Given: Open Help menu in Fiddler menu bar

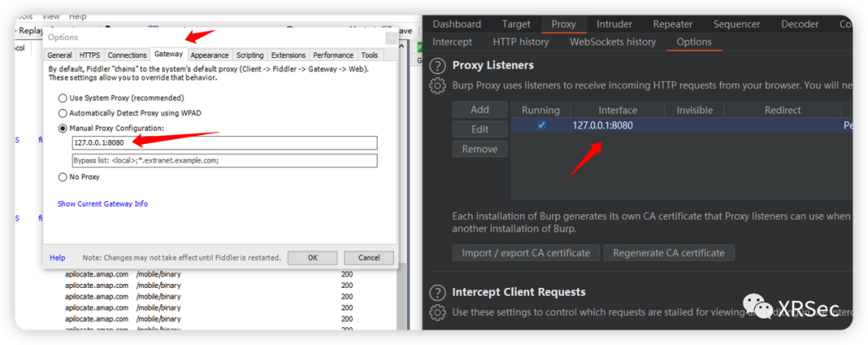Looking at the screenshot, I should pyautogui.click(x=77, y=17).
